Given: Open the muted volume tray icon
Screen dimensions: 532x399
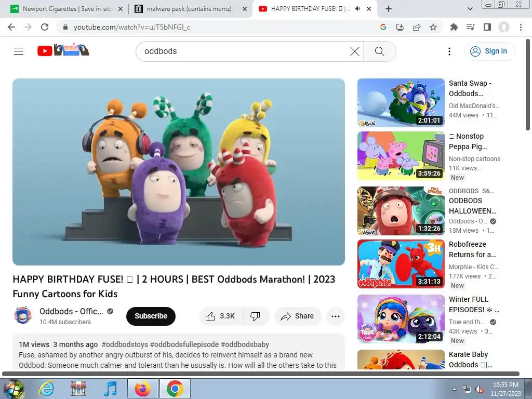Looking at the screenshot, I should [480, 390].
